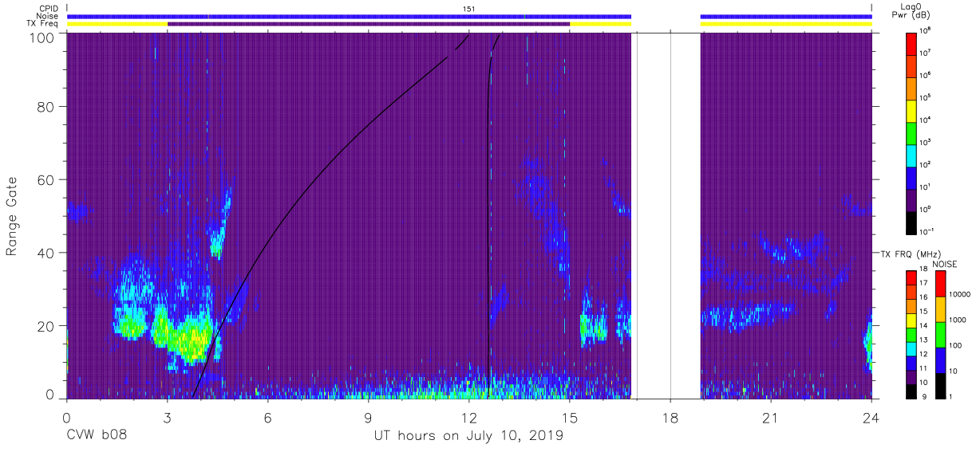This screenshot has height=452, width=980.
Task: Click the red top segment of the NOISE colorbar
Action: coord(939,283)
